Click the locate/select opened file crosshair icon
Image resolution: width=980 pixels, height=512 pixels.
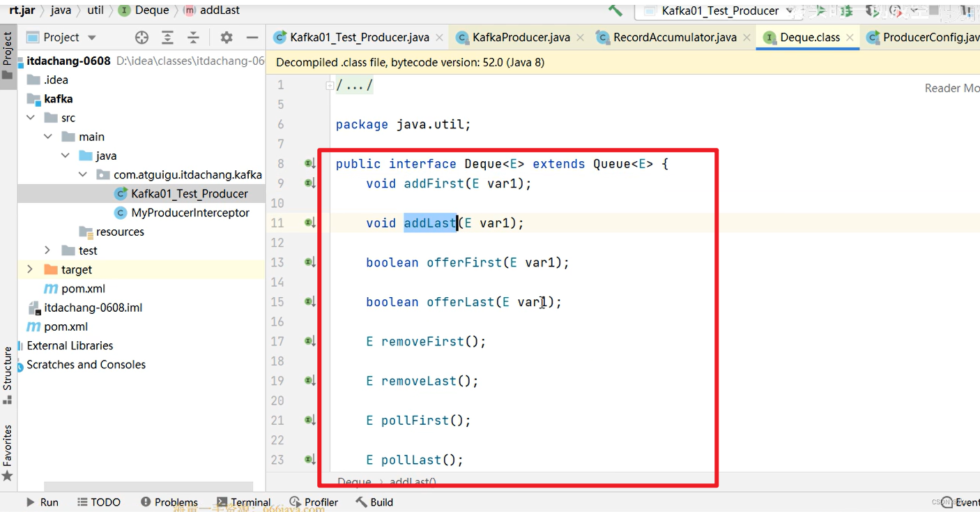pos(141,38)
